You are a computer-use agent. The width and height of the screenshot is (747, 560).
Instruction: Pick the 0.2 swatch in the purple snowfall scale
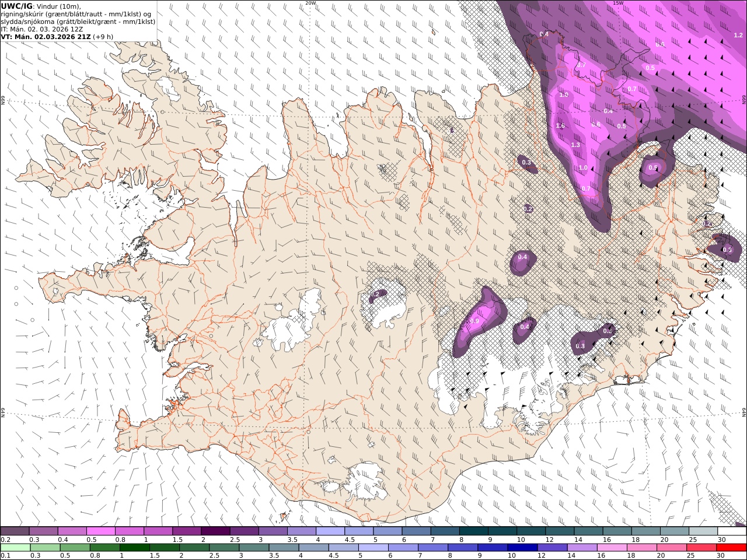[15, 531]
